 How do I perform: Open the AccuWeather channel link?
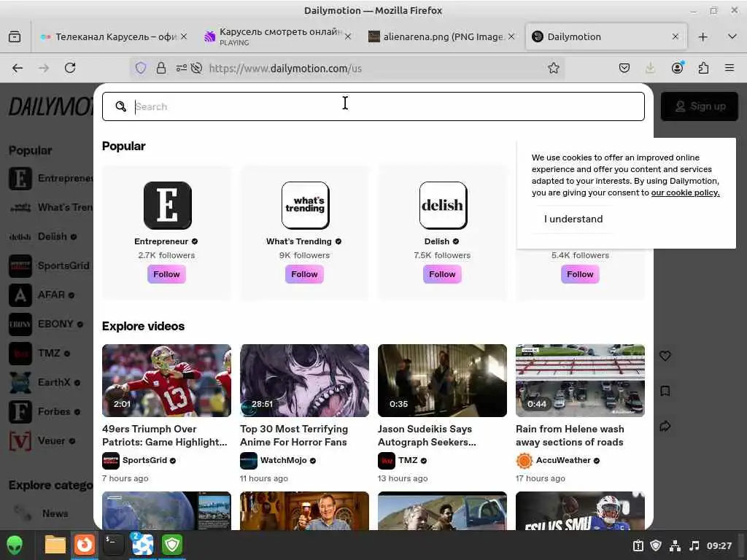(x=562, y=461)
